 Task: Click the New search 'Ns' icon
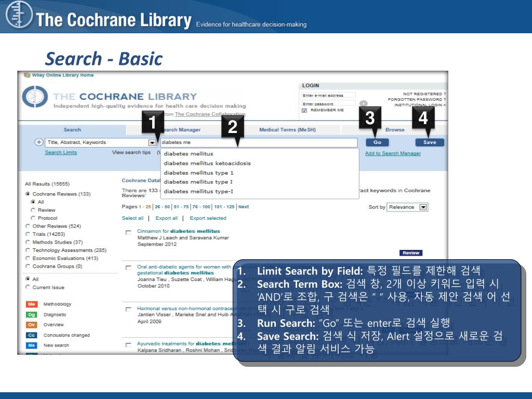pos(32,345)
